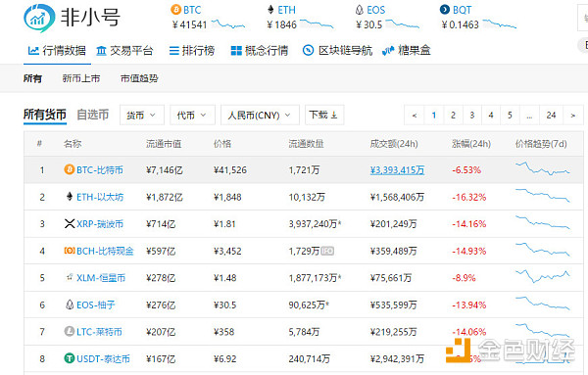Open the XRP-瑞波币 coin link

[100, 224]
